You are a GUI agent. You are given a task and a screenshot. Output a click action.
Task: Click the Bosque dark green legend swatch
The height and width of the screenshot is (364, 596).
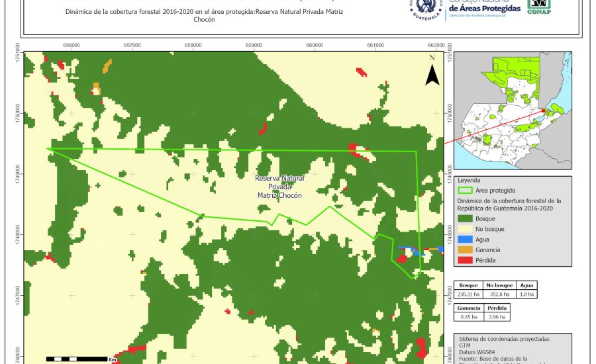click(466, 218)
